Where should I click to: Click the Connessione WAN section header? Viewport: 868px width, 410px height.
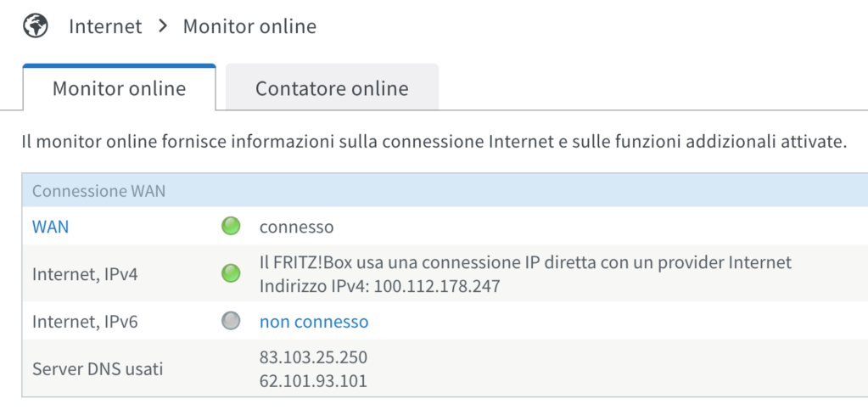pyautogui.click(x=445, y=191)
